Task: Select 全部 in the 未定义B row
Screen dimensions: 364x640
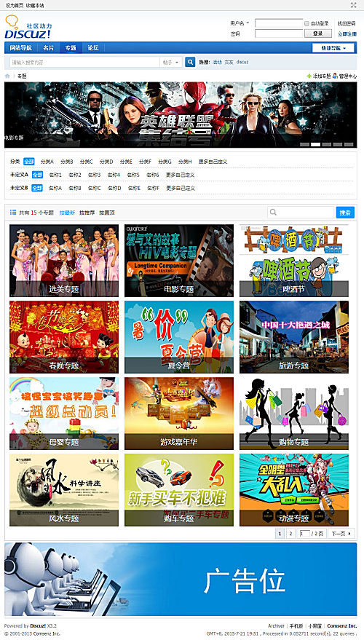Action: [x=37, y=188]
